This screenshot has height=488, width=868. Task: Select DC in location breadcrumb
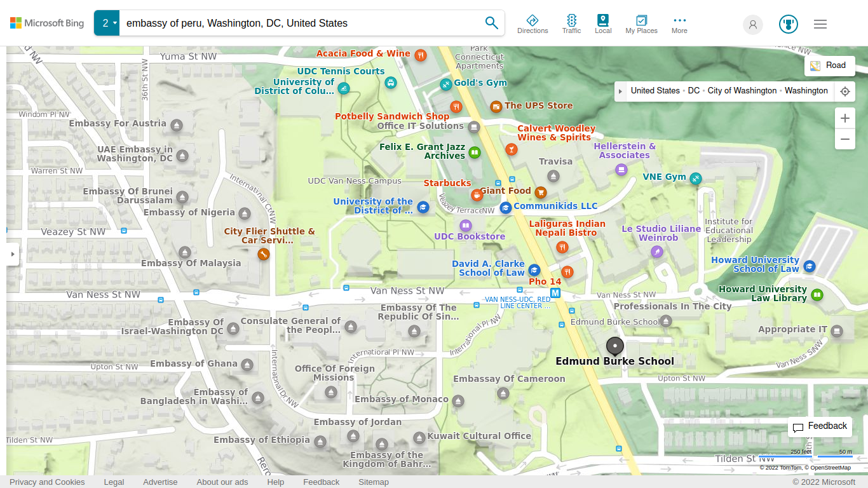[x=694, y=91]
